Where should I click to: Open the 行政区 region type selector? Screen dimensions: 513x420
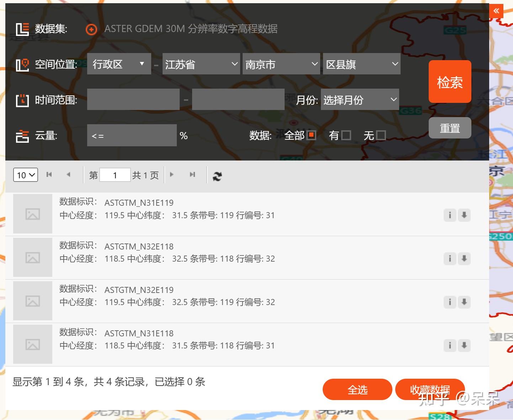click(x=119, y=64)
